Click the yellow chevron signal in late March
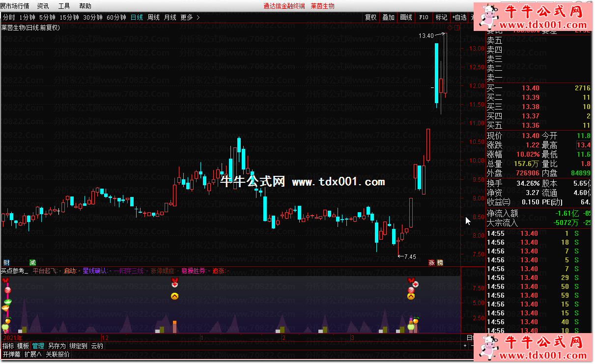Screen dimensions: 595x364 (411, 296)
